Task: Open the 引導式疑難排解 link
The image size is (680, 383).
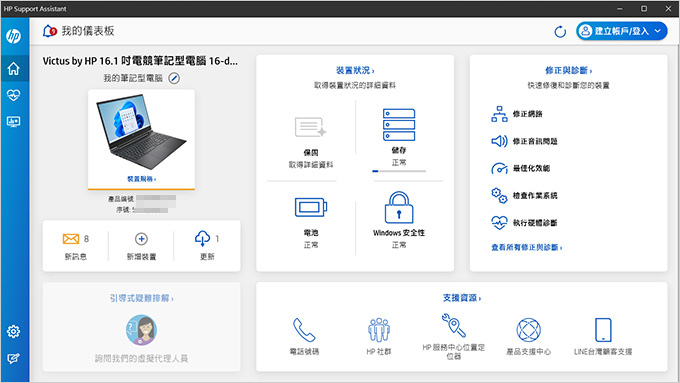Action: tap(141, 298)
